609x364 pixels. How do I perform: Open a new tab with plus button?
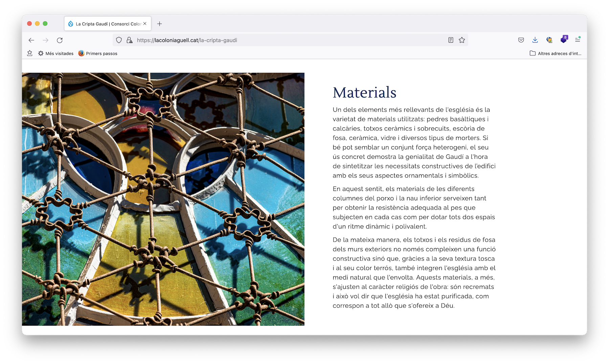160,24
